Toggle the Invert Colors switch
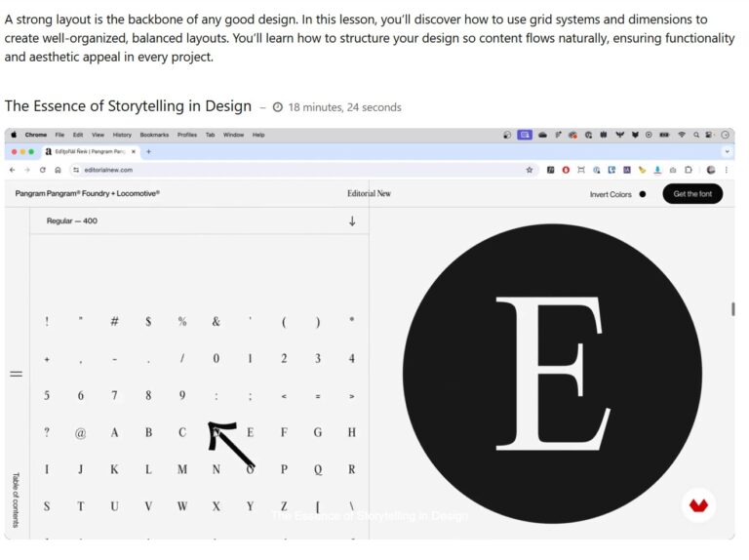 (x=642, y=194)
